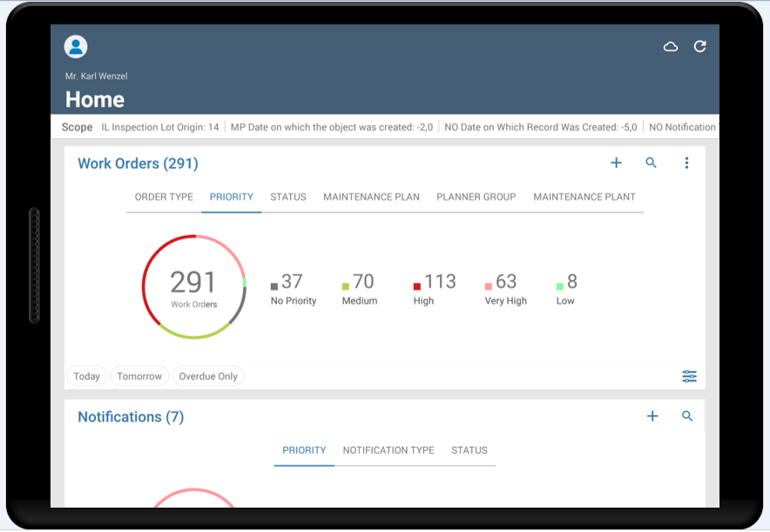This screenshot has width=770, height=532.
Task: Toggle the Tomorrow filter chip
Action: pyautogui.click(x=139, y=376)
